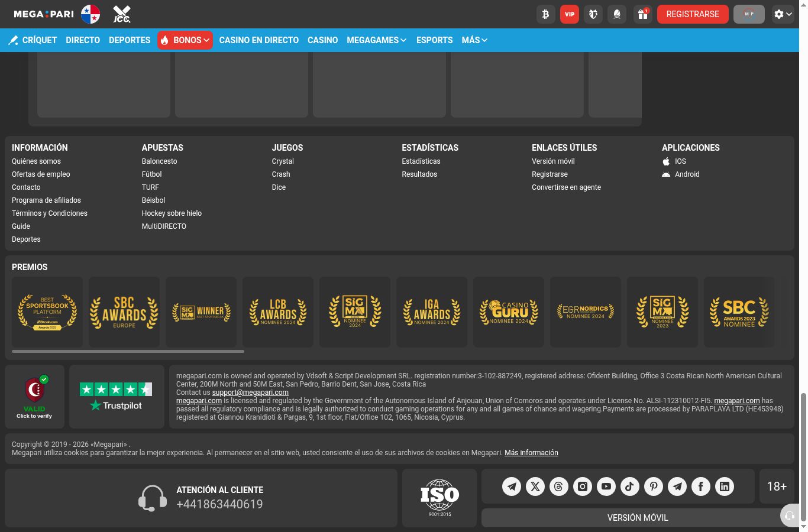Viewport: 808px width, 532px height.
Task: Open the ICC cricket logo
Action: (122, 14)
